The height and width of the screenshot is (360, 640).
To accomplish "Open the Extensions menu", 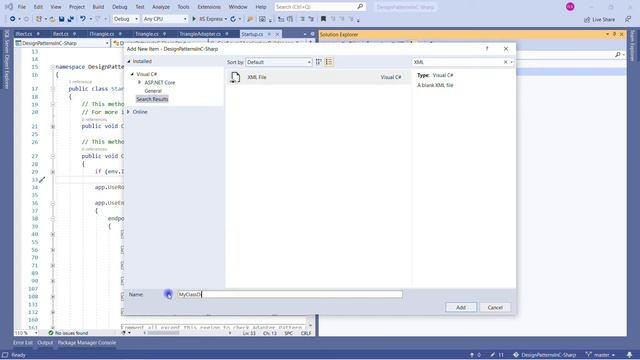I will tap(209, 7).
